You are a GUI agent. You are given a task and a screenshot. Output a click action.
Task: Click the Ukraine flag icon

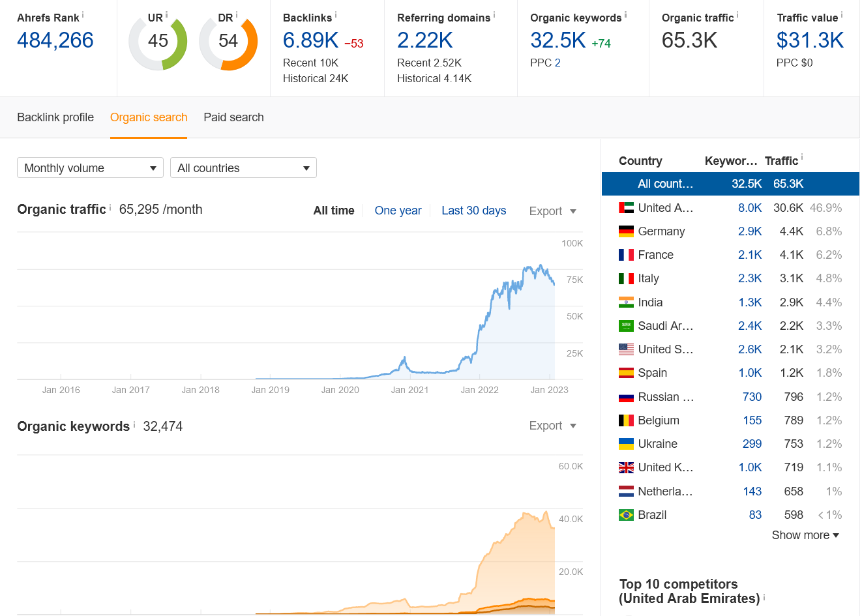(x=626, y=444)
